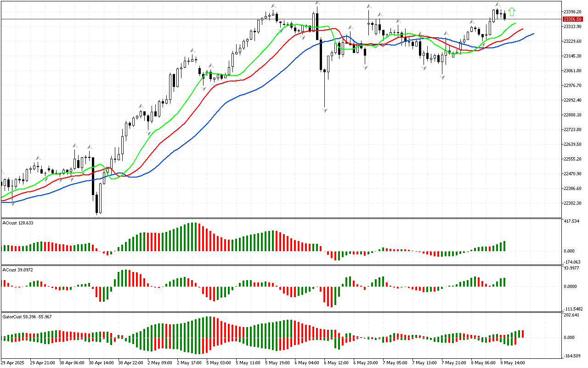The image size is (588, 368).
Task: Click the 29 Apr 2025 date label
Action: pyautogui.click(x=14, y=362)
